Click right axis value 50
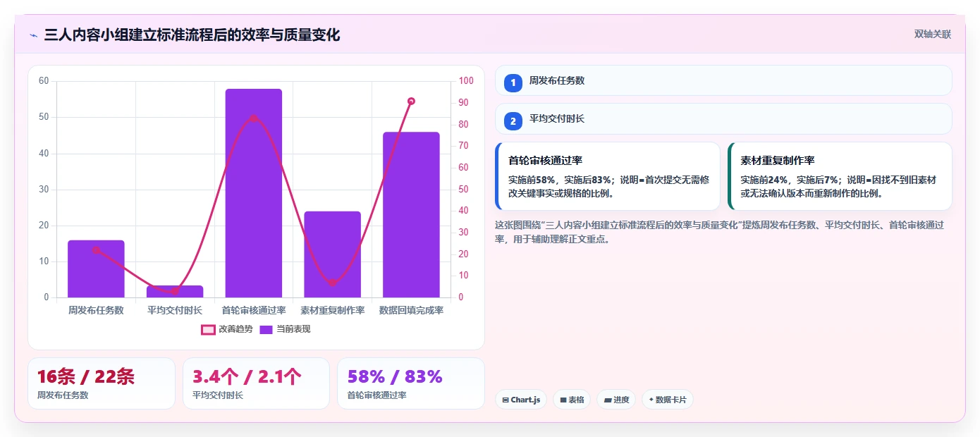 click(x=463, y=189)
